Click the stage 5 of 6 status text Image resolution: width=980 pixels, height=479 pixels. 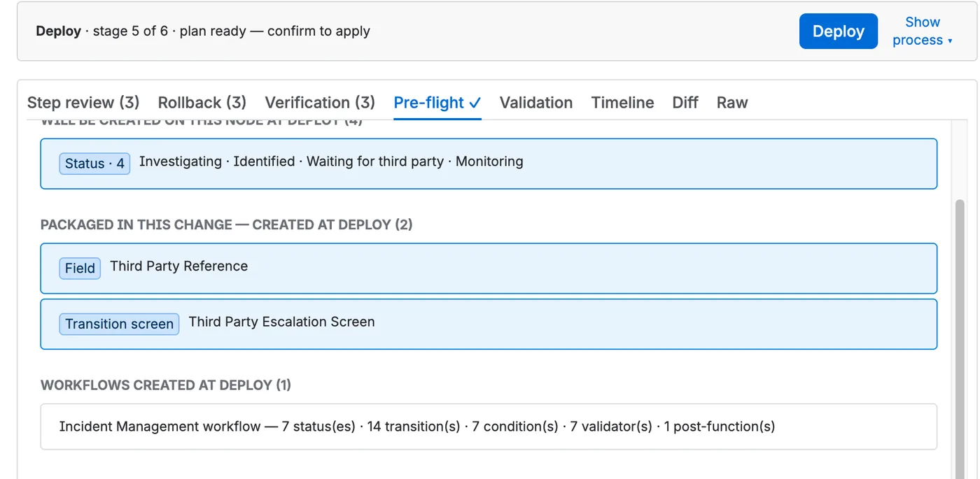click(130, 31)
